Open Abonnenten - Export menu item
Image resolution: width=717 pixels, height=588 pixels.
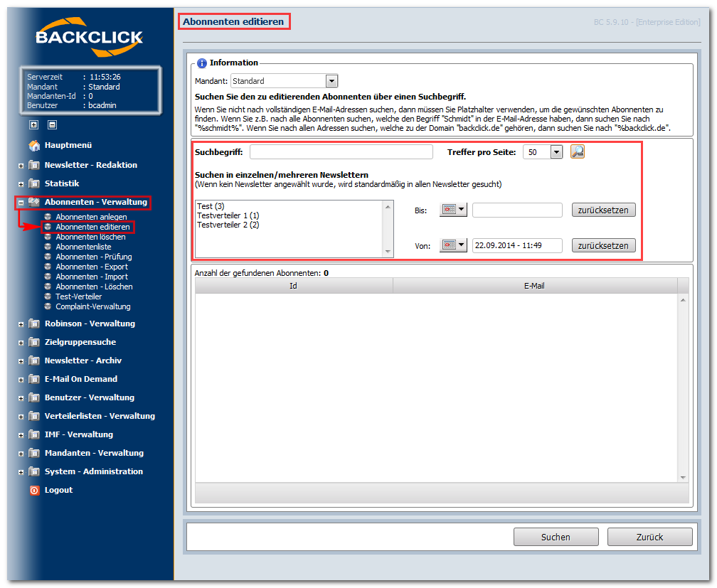(92, 267)
